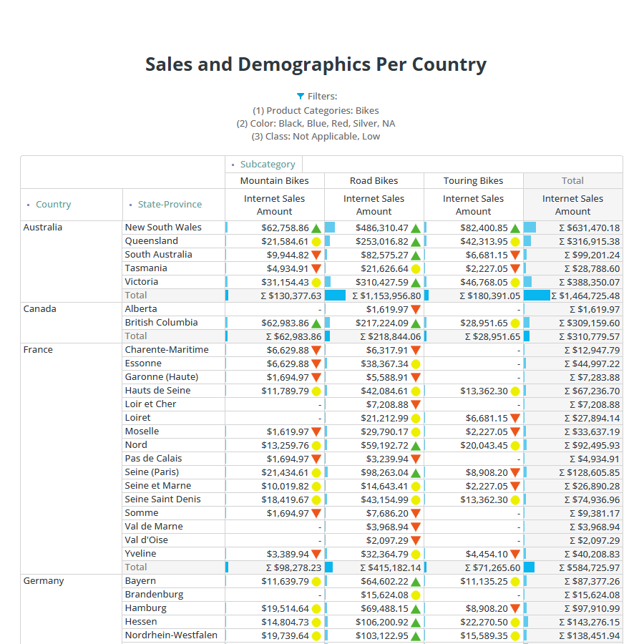Select the Touring Bikes column header
Viewport: 644px width, 644px height.
click(x=473, y=181)
